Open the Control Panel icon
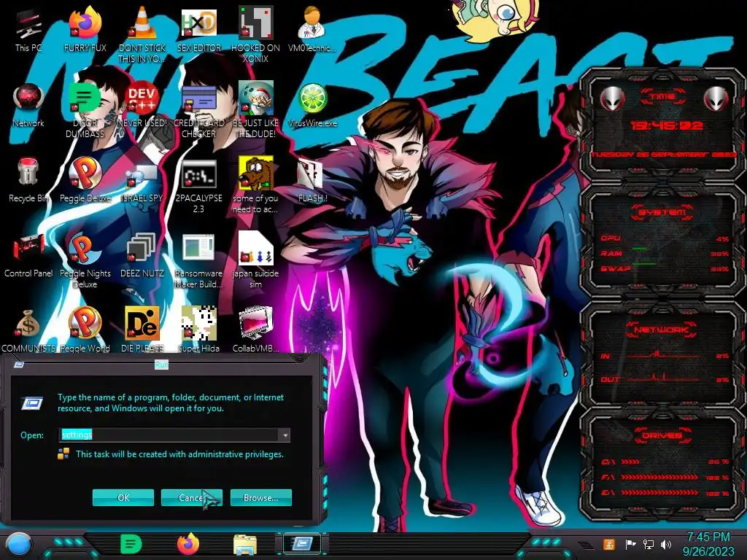The height and width of the screenshot is (560, 747). coord(28,255)
